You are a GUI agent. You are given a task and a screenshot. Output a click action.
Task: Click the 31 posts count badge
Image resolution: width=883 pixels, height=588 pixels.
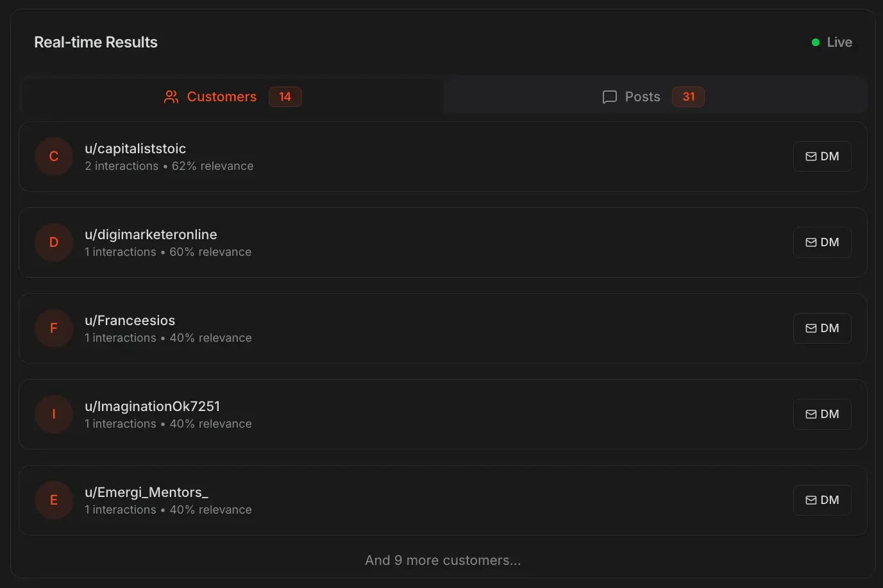point(688,96)
